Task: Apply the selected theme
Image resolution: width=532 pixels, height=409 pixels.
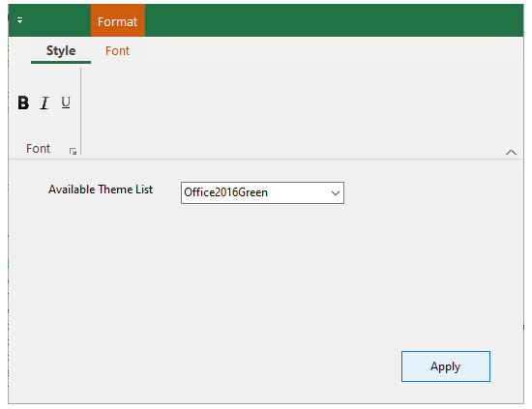Action: click(446, 366)
